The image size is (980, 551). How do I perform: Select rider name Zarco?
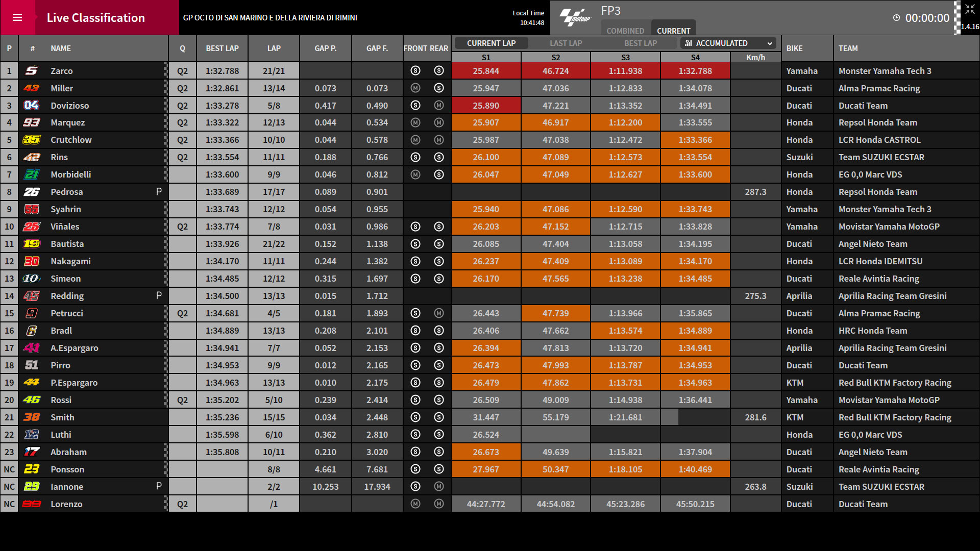[62, 71]
